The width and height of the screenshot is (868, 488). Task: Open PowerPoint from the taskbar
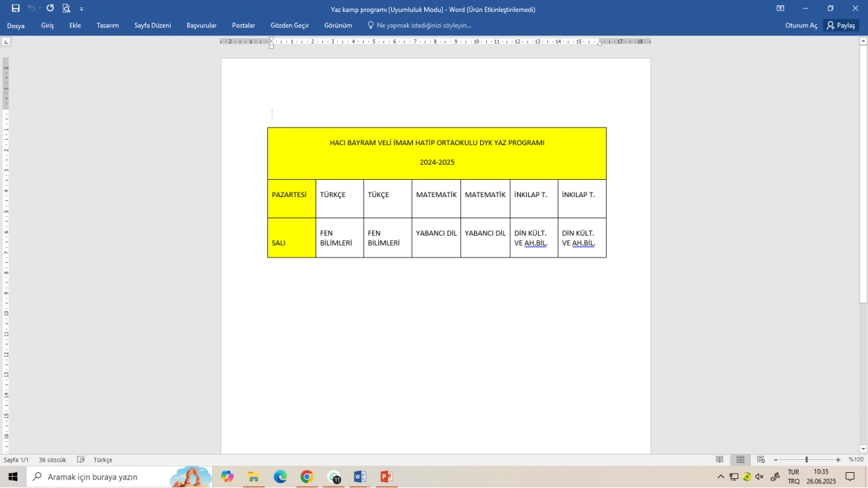click(x=386, y=477)
